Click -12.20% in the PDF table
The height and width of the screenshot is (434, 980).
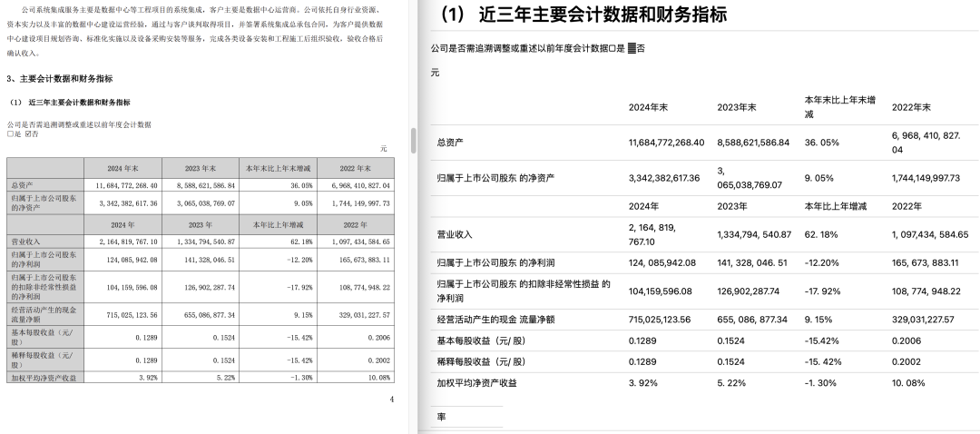(300, 260)
